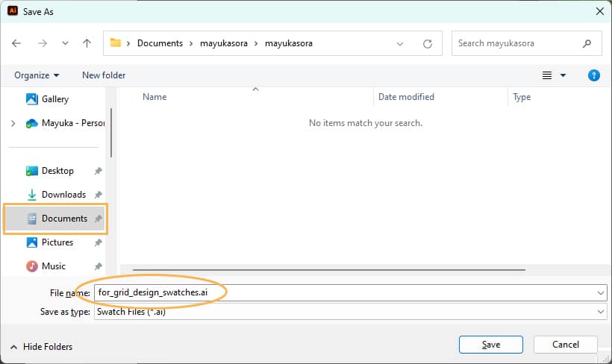The height and width of the screenshot is (364, 612).
Task: Unpin Desktop using its pin icon
Action: (x=98, y=171)
